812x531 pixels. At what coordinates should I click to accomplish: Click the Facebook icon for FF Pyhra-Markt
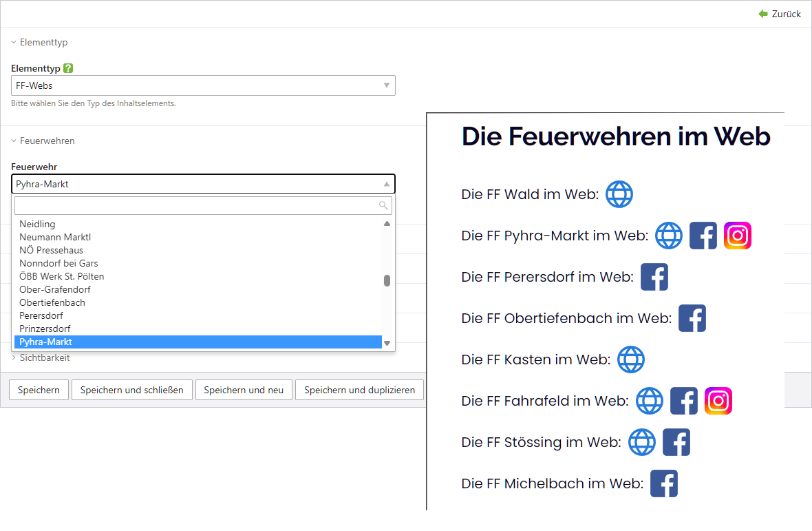pos(703,236)
